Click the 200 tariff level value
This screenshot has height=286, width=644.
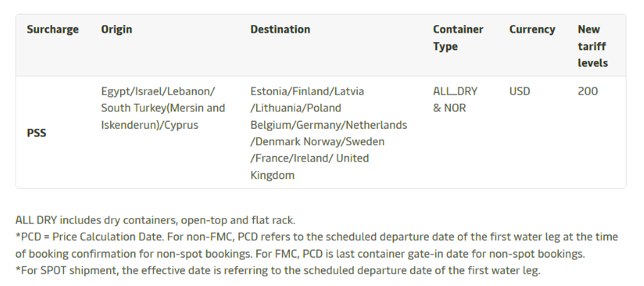coord(587,91)
